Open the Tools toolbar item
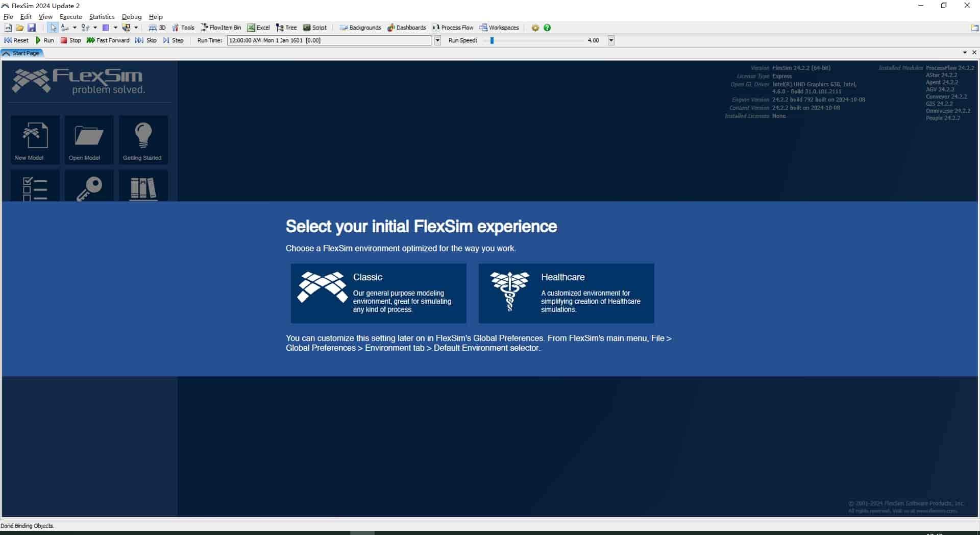 tap(183, 28)
